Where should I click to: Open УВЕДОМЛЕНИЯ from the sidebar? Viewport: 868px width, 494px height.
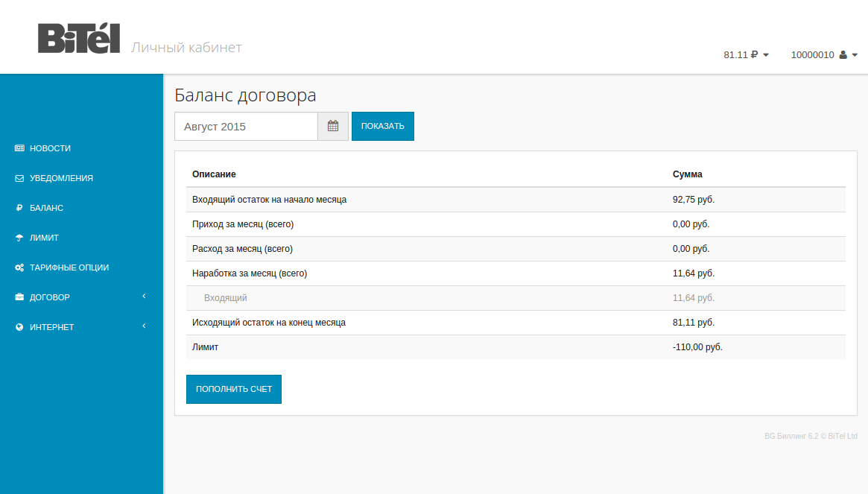click(60, 178)
